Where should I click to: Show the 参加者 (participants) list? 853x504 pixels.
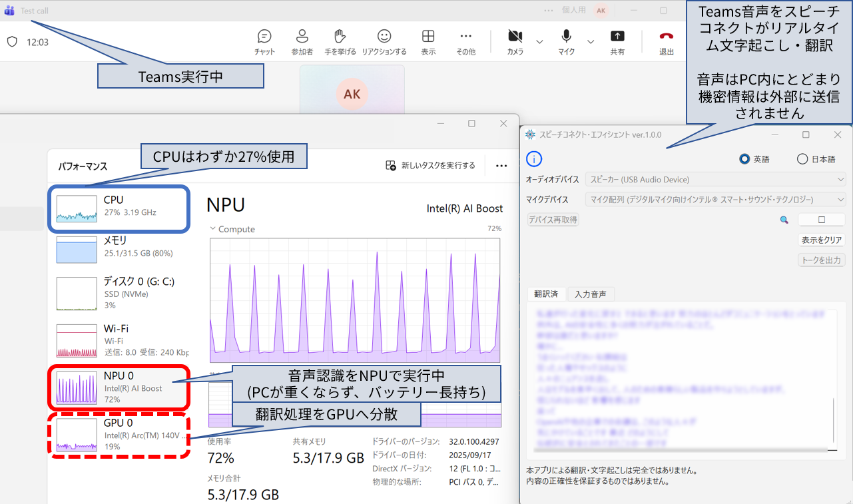pos(302,41)
